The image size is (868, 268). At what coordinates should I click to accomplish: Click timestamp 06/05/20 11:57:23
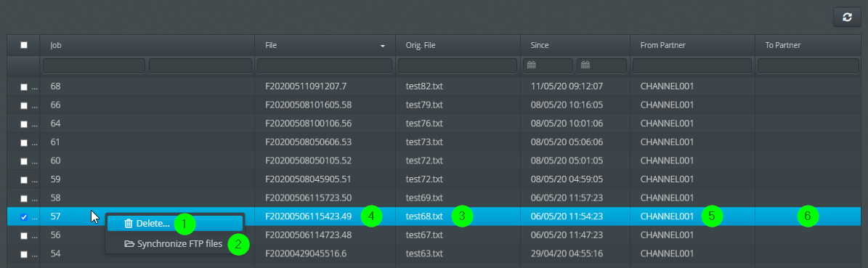click(x=567, y=198)
